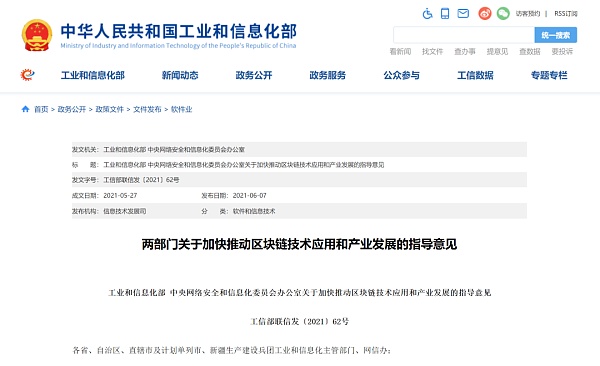Focus the site search input field
Screen dimensions: 600x366
(x=464, y=35)
